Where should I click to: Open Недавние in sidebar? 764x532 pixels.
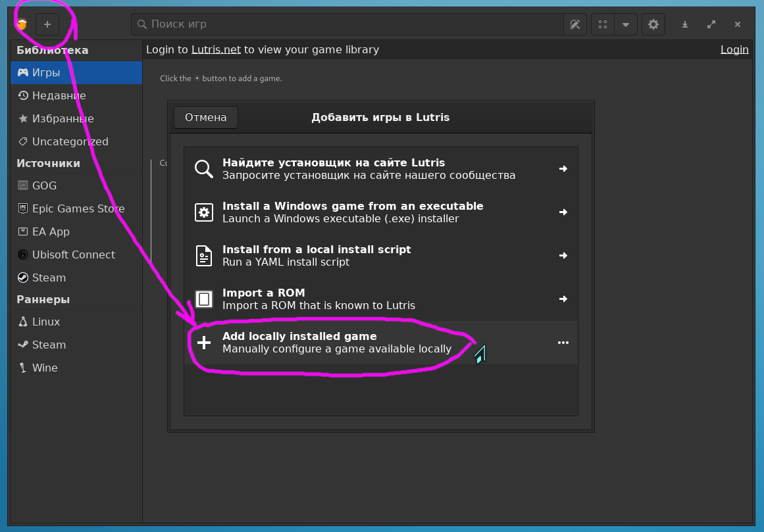coord(76,95)
